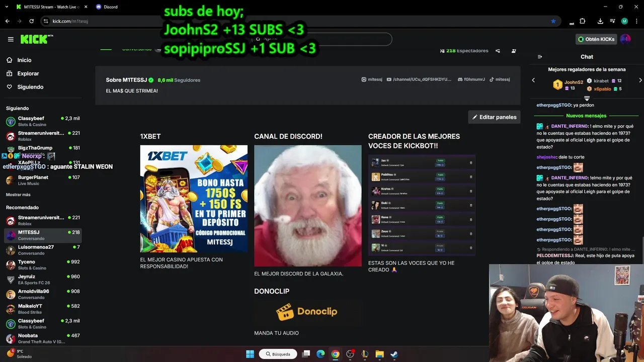Open Arnoldvilla96 recommended channel
644x362 pixels.
(x=43, y=294)
